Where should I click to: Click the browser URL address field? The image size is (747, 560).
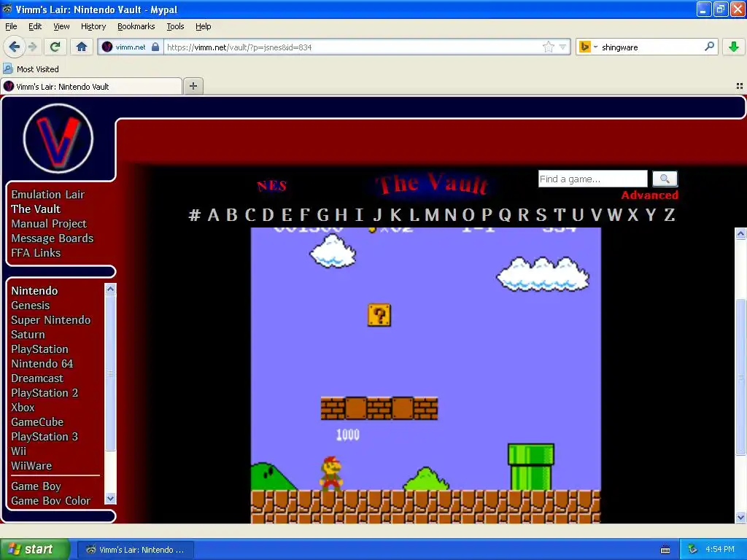point(352,47)
